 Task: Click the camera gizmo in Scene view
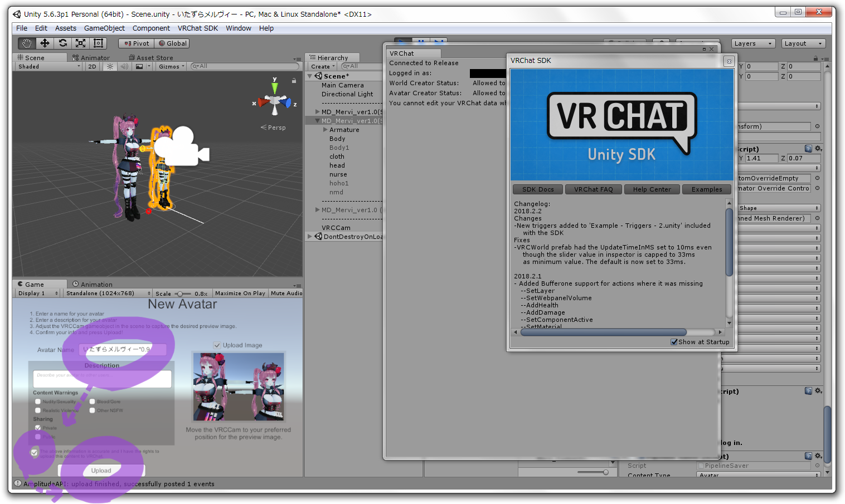[181, 146]
